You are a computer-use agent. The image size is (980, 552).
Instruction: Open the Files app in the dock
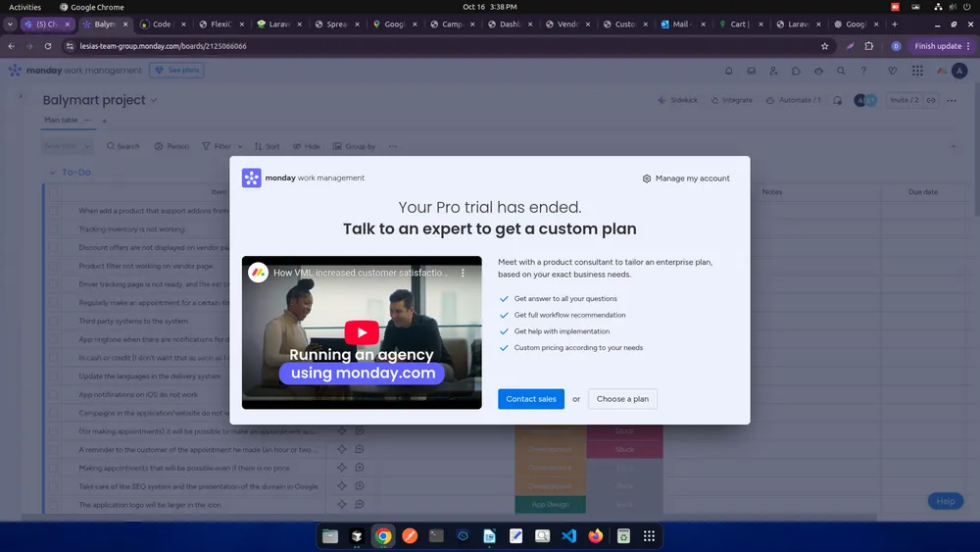pos(330,536)
